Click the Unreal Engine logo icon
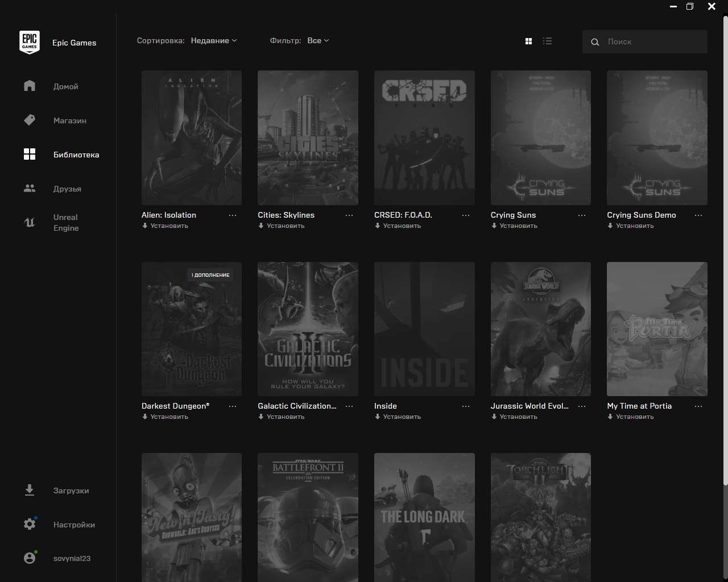Image resolution: width=728 pixels, height=582 pixels. tap(30, 222)
